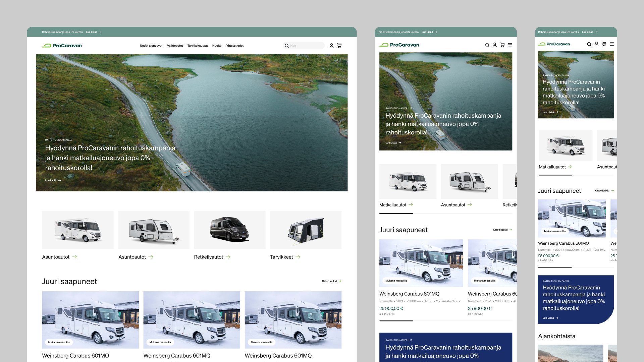Click Lue Lisää in desktop hero image

pyautogui.click(x=53, y=180)
